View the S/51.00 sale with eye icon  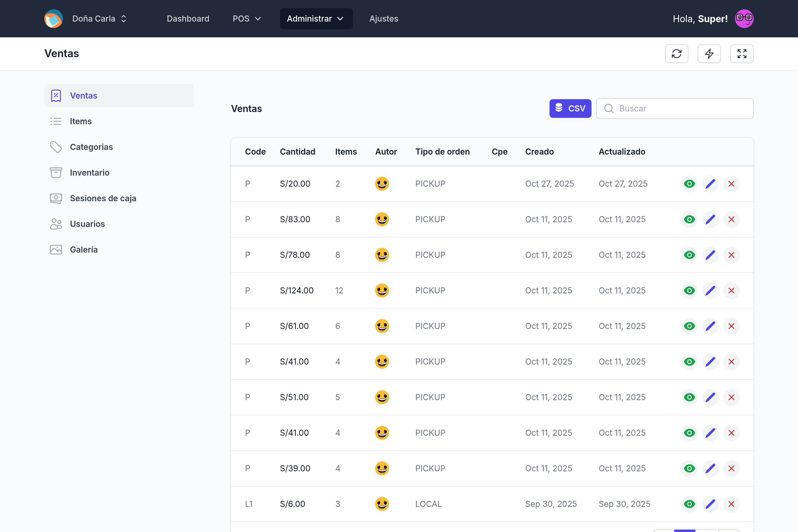click(x=689, y=397)
